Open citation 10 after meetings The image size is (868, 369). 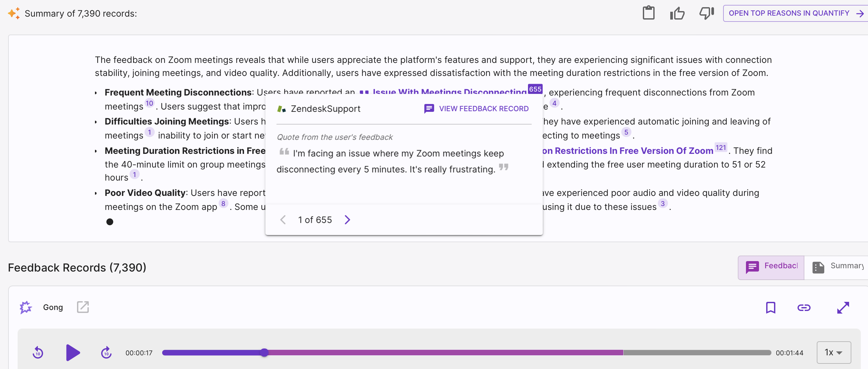[x=149, y=103]
